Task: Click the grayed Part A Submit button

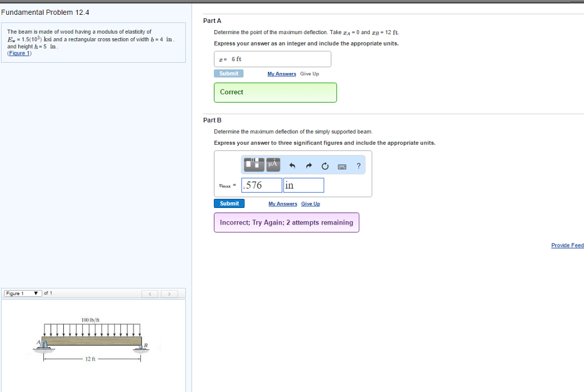Action: [229, 73]
